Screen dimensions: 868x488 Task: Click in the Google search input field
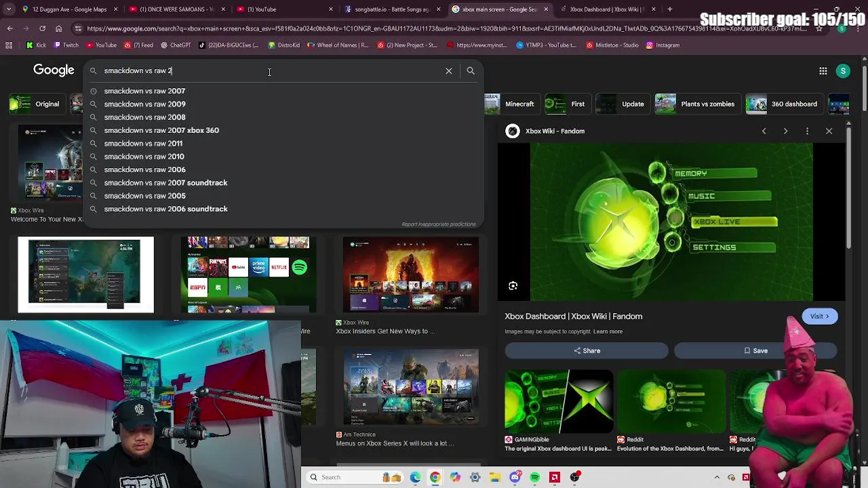pyautogui.click(x=270, y=70)
